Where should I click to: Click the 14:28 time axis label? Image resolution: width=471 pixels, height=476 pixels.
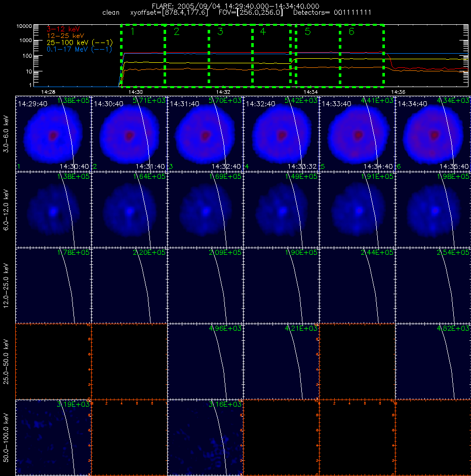point(48,92)
